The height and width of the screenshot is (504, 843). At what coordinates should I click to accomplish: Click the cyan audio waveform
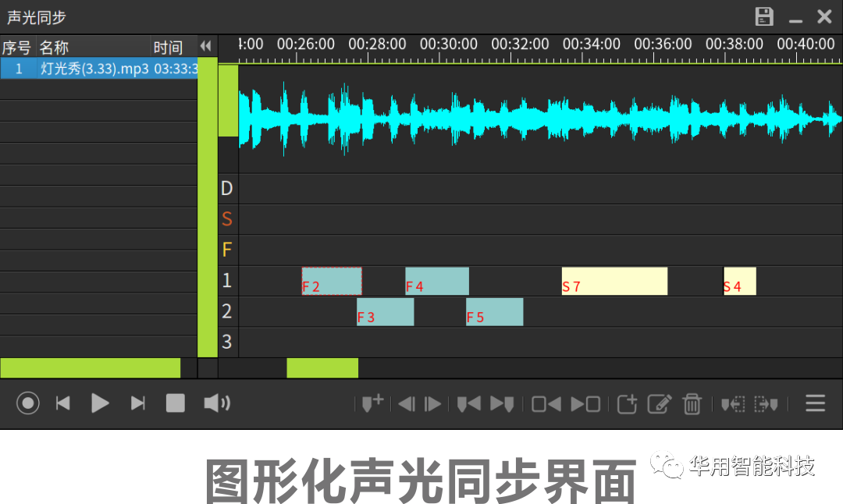(x=540, y=119)
